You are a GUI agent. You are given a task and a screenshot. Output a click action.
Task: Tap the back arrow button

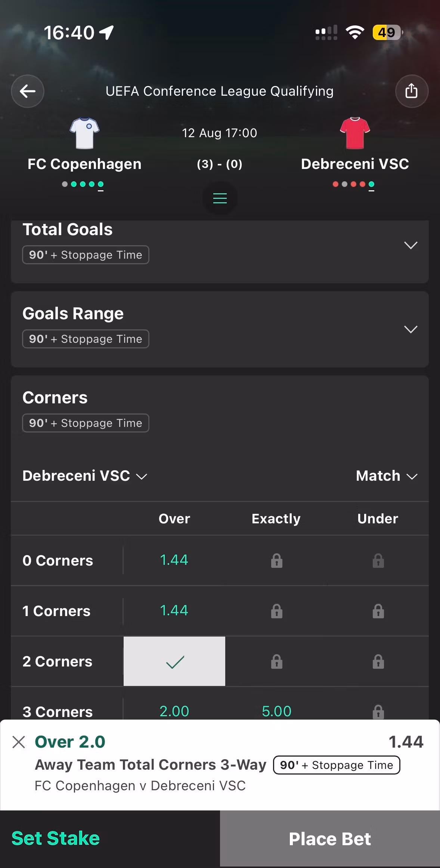coord(28,91)
